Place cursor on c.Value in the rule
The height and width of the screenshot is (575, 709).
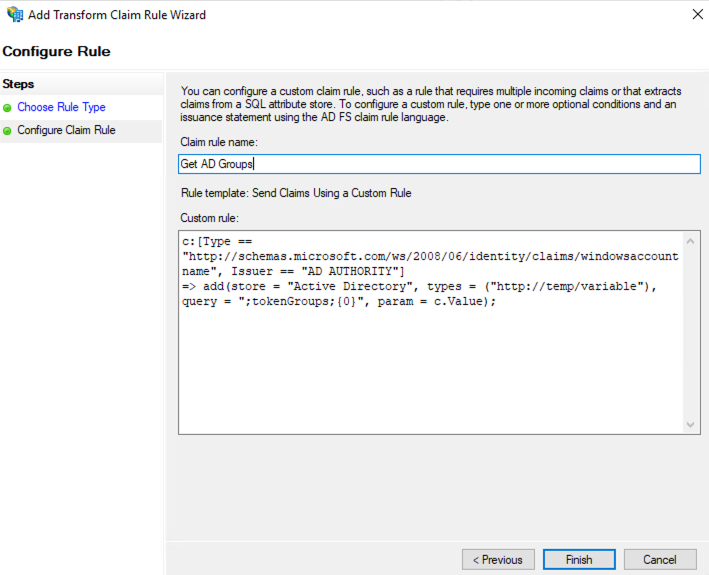tap(458, 302)
